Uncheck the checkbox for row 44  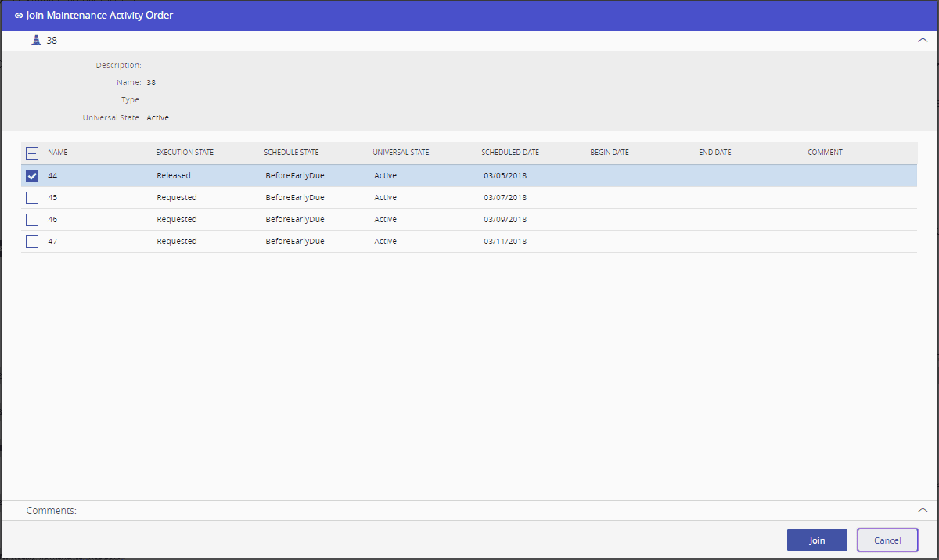coord(32,176)
